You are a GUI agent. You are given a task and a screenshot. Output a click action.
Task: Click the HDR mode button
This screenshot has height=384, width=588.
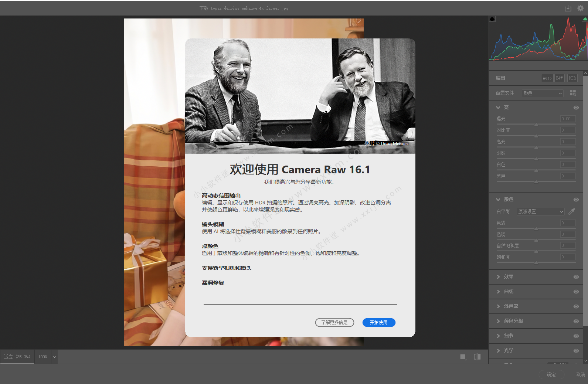coord(572,78)
